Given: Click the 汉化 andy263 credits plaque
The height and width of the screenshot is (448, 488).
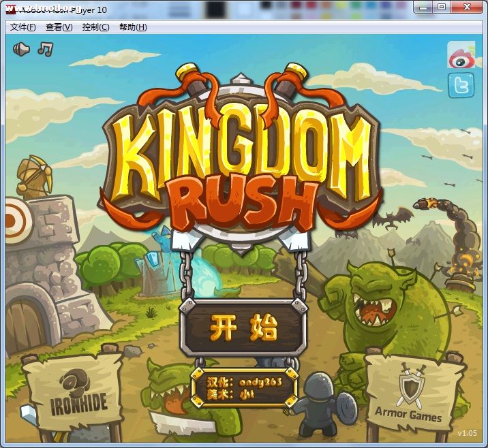Looking at the screenshot, I should 244,387.
